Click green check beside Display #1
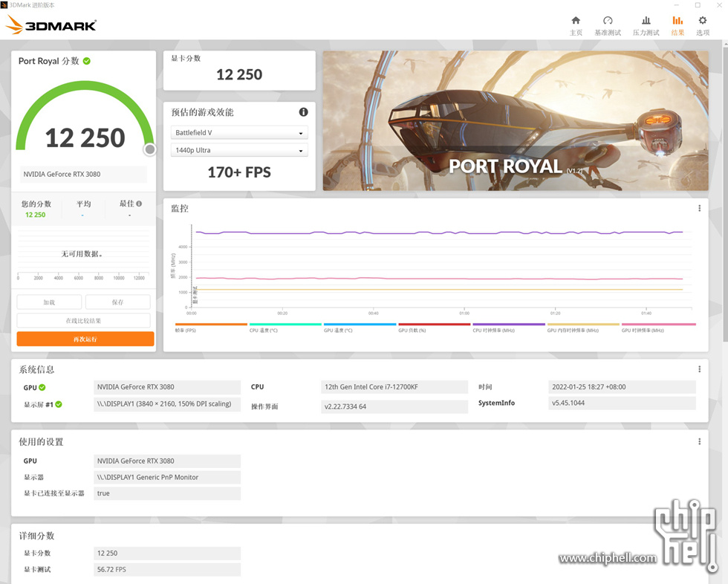 (x=59, y=404)
